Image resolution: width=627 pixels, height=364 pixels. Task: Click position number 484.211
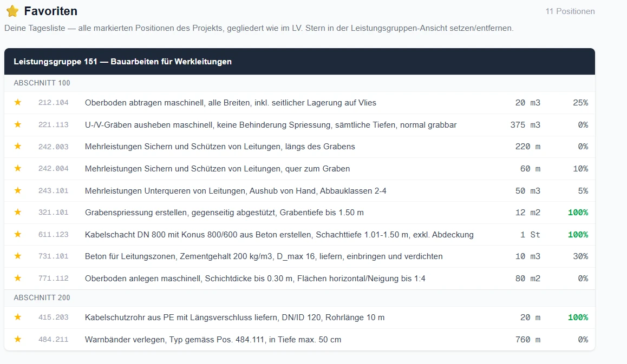[53, 340]
